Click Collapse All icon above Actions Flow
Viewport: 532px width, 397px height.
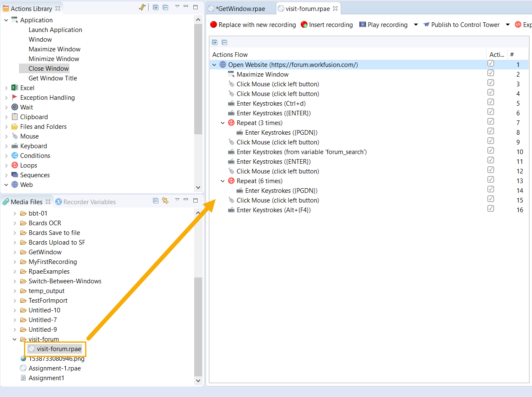click(x=225, y=42)
